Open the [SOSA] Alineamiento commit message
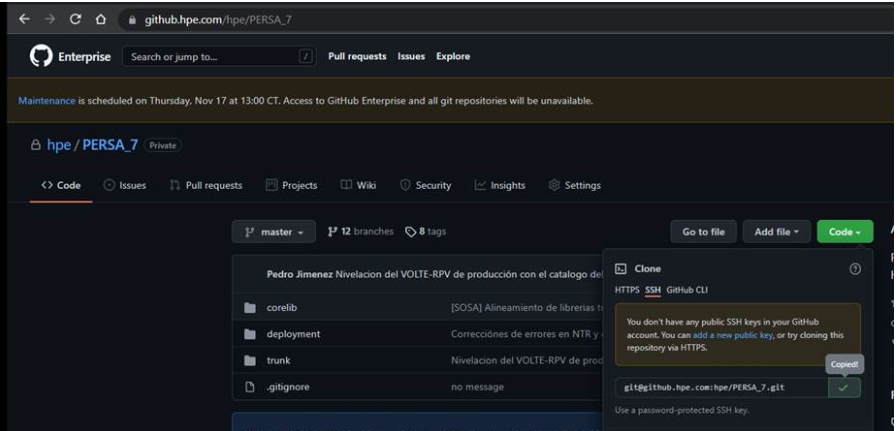 point(527,308)
